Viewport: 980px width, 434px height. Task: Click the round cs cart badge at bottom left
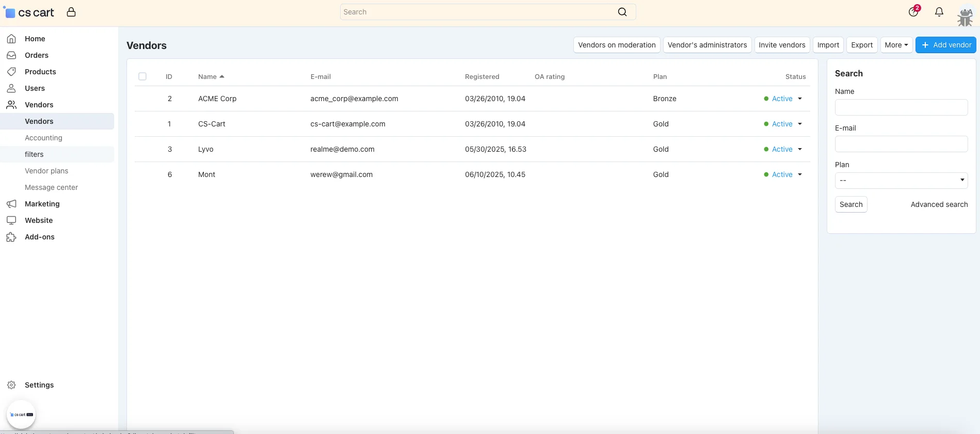click(x=21, y=414)
